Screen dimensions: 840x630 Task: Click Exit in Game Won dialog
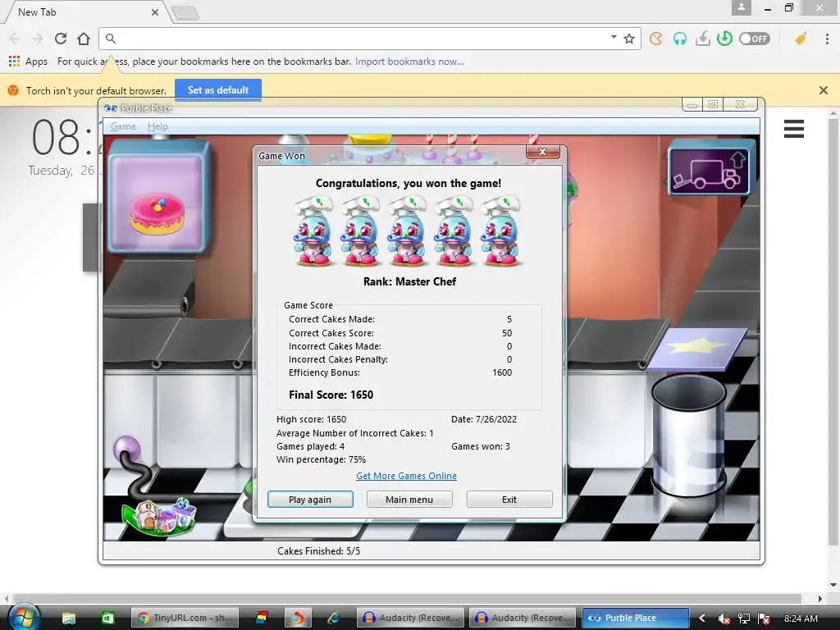pos(509,500)
